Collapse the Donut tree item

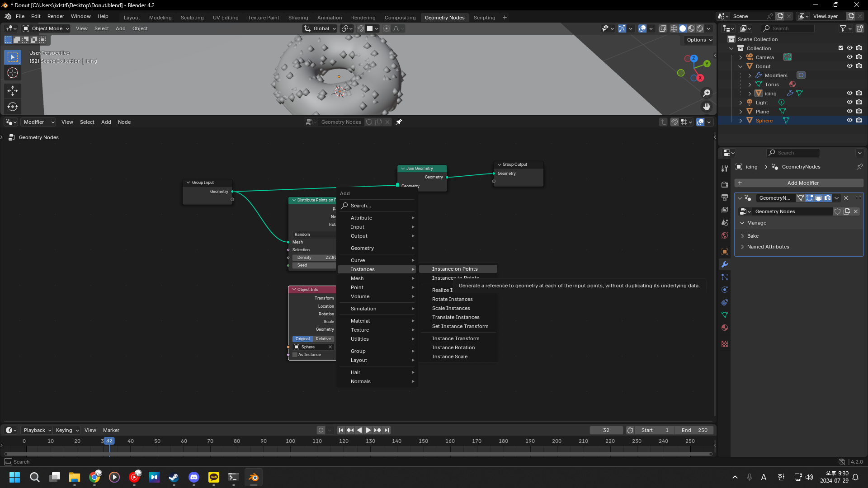pos(741,66)
